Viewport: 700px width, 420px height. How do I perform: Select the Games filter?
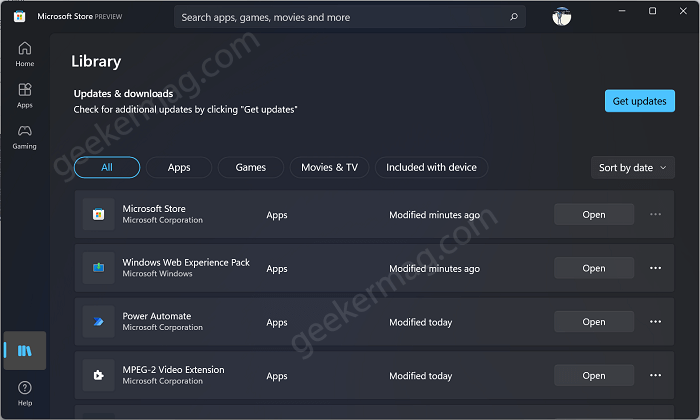coord(250,167)
